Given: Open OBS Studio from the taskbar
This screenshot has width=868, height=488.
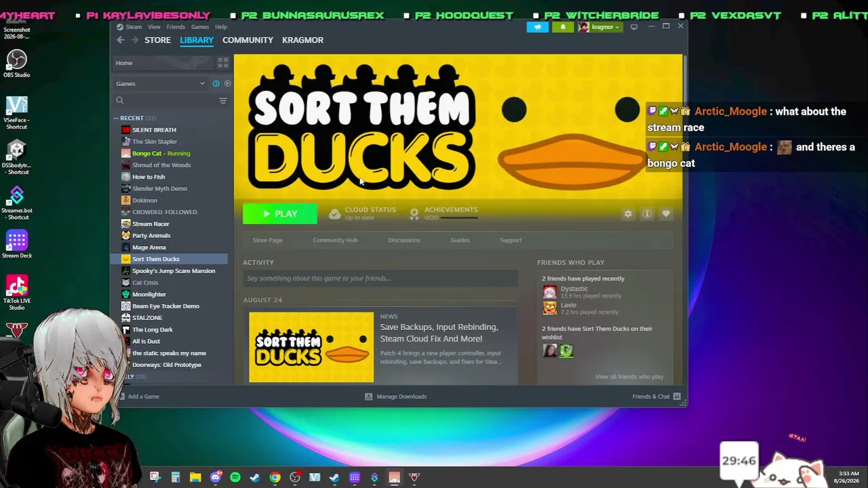Looking at the screenshot, I should [x=294, y=477].
